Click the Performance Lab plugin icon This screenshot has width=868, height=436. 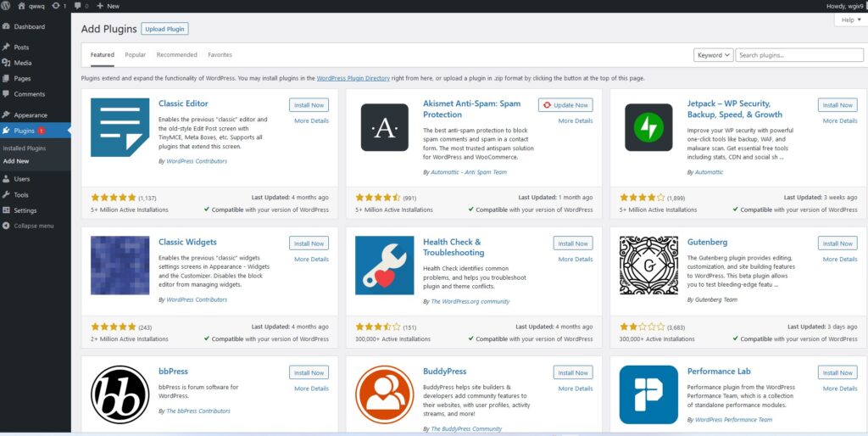(x=648, y=394)
